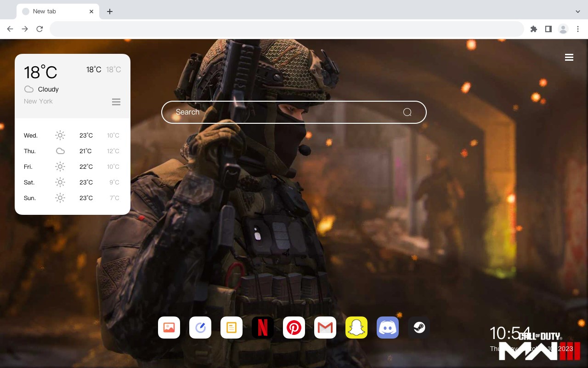Image resolution: width=588 pixels, height=368 pixels.
Task: Click the 10:54 clock display
Action: pyautogui.click(x=510, y=333)
